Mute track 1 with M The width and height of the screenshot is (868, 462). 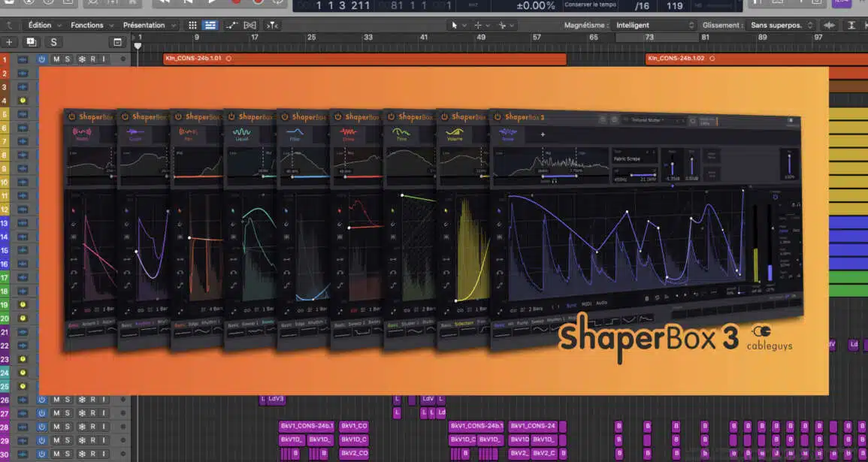pos(56,59)
